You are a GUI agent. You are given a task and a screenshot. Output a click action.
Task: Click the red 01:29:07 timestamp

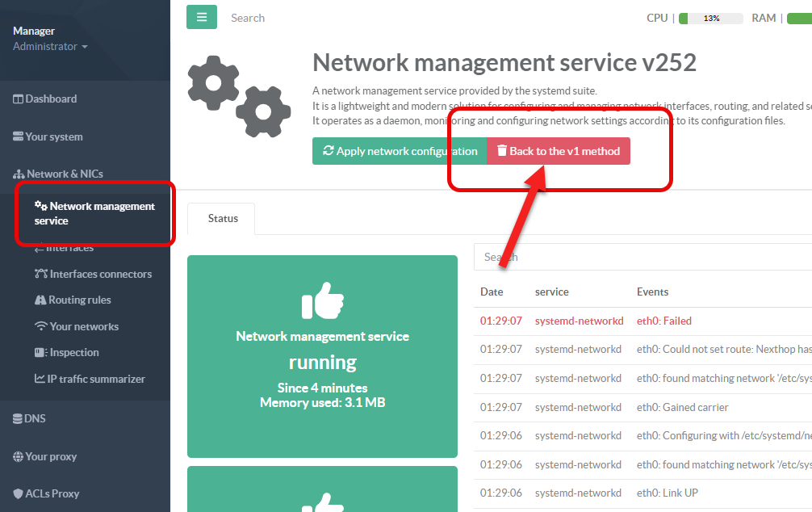pyautogui.click(x=500, y=321)
